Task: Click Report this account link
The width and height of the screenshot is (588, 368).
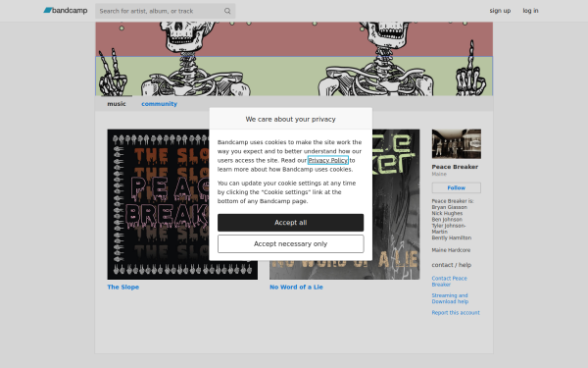Action: pos(456,312)
